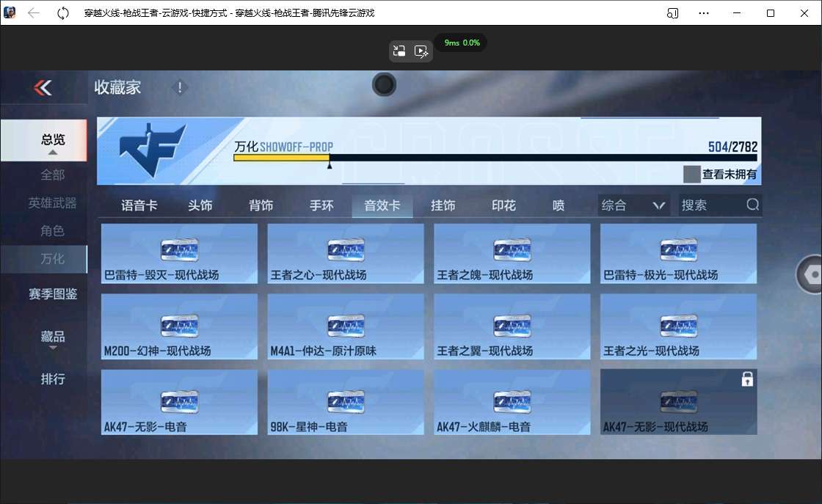Viewport: 822px width, 504px height.
Task: Switch to the 喷 tab
Action: coord(559,205)
